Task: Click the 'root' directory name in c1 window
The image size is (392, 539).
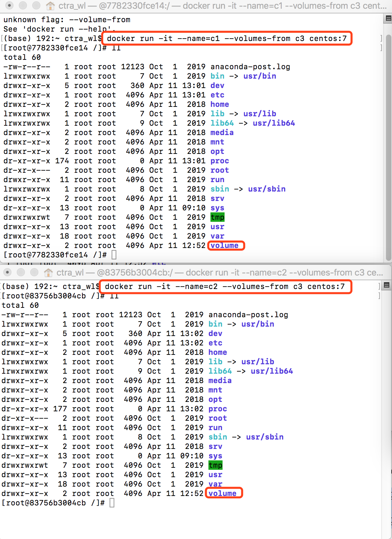Action: pos(220,170)
